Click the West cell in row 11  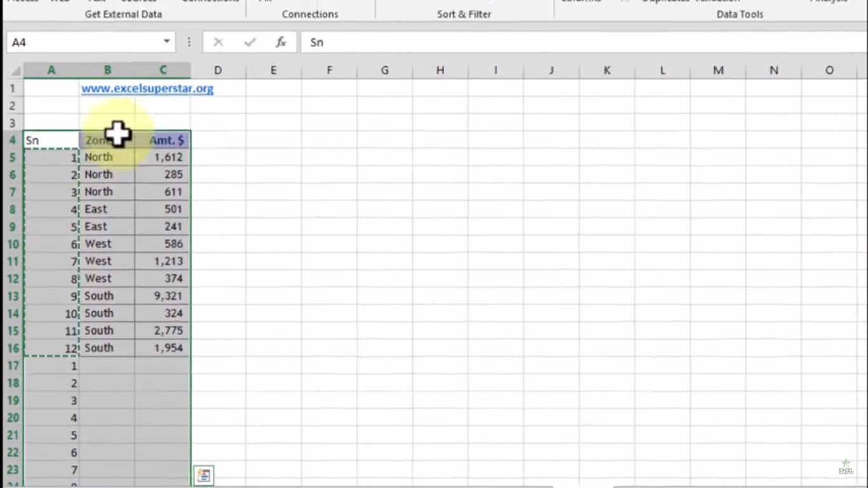tap(107, 261)
